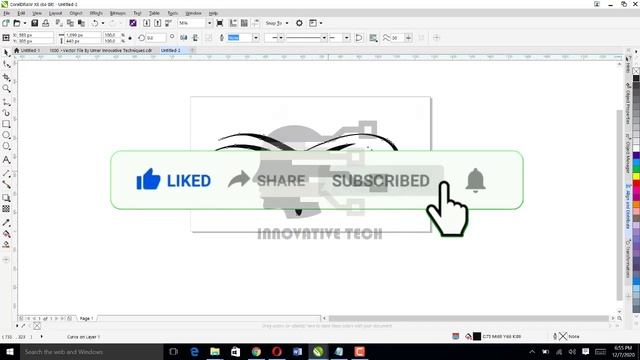640x360 pixels.
Task: Open Options via the gear icon
Action: [299, 23]
